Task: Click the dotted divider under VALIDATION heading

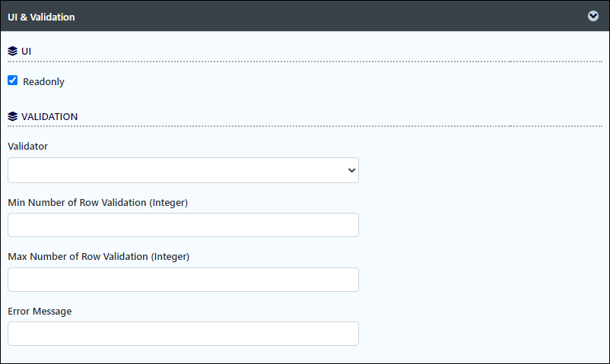Action: pos(305,126)
